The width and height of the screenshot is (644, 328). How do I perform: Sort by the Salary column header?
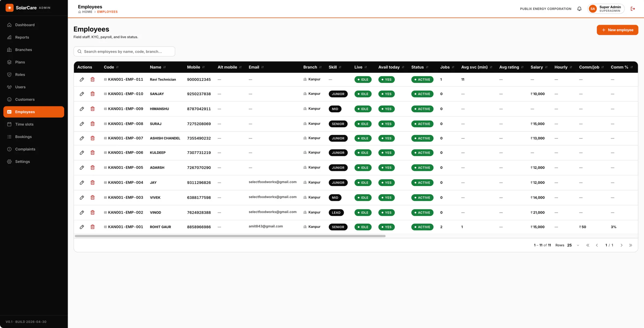pyautogui.click(x=539, y=67)
